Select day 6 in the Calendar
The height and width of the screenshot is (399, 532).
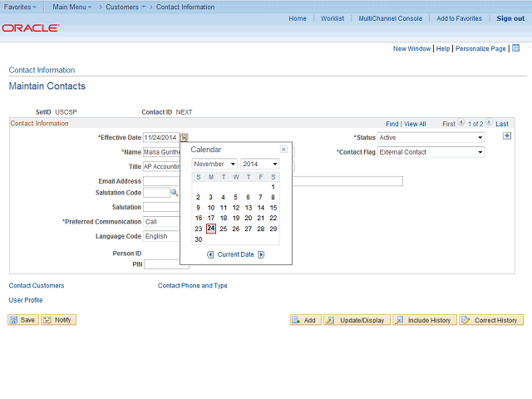[248, 197]
